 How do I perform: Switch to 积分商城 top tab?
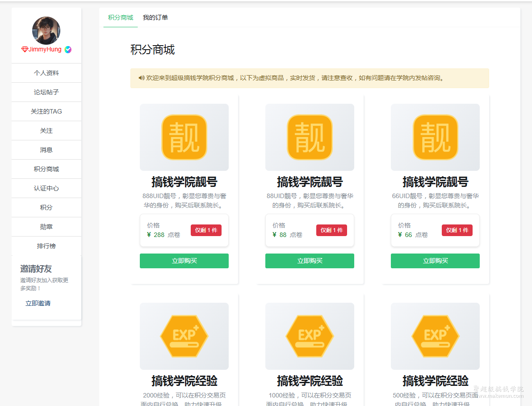point(121,18)
